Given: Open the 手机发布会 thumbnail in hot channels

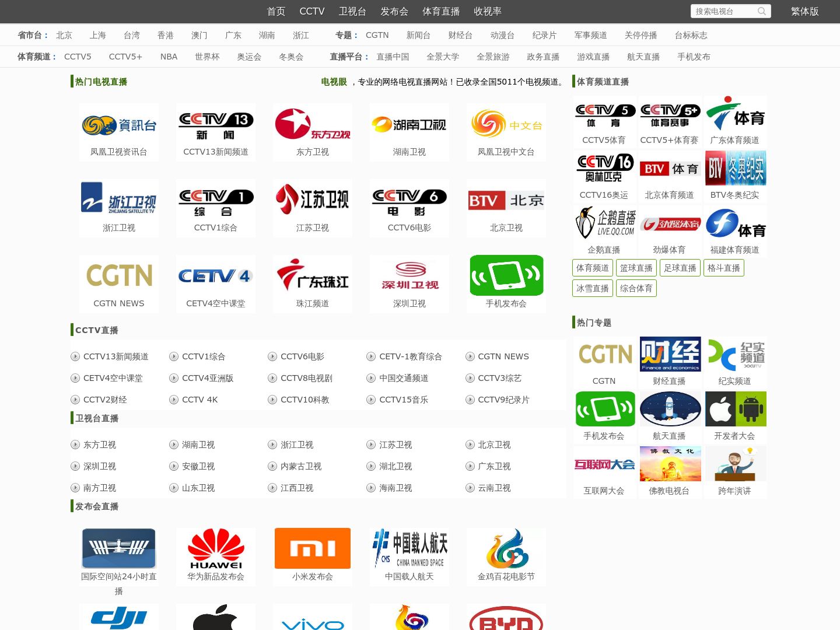Looking at the screenshot, I should click(x=506, y=276).
